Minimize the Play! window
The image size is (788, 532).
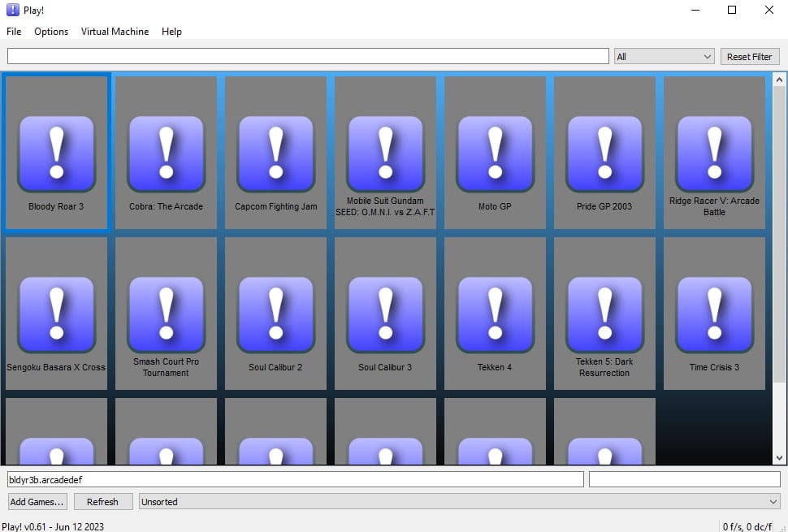click(x=695, y=10)
